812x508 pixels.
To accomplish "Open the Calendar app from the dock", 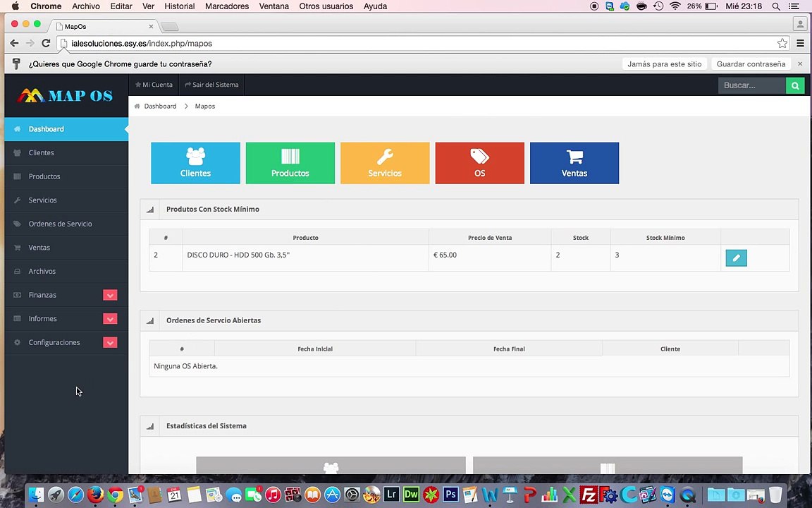I will pos(174,495).
